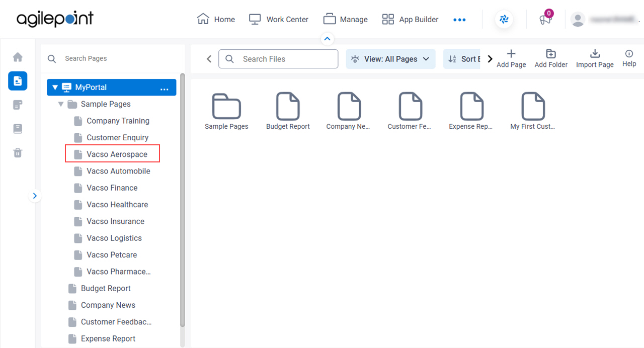The height and width of the screenshot is (348, 644).
Task: Click the AgilePoint logo
Action: coord(55,19)
